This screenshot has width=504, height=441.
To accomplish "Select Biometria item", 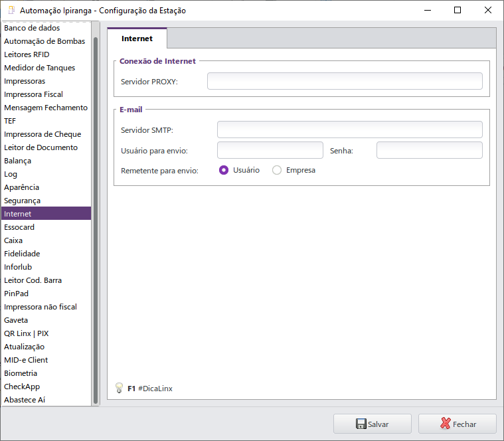I will click(x=46, y=373).
